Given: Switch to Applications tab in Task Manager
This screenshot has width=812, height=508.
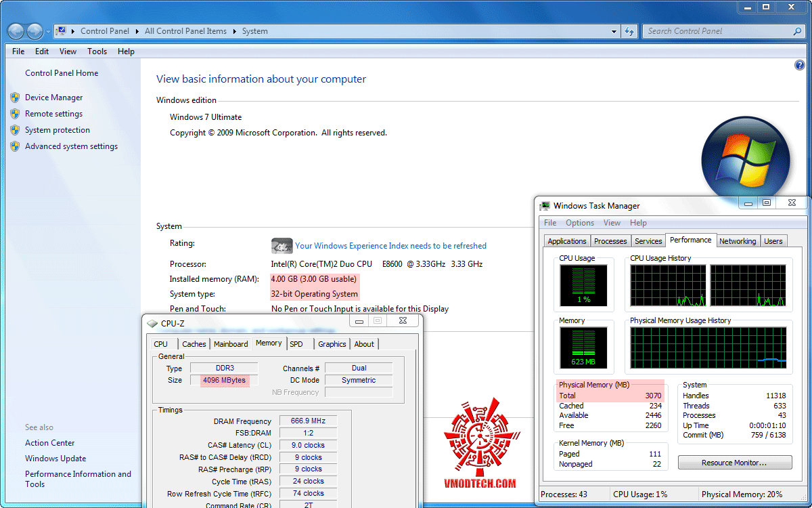Looking at the screenshot, I should coord(567,241).
